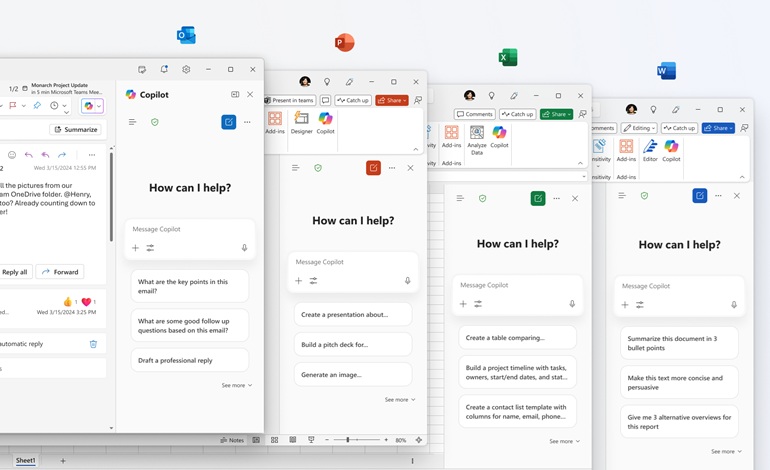
Task: Open Analyze Data in the Excel ribbon
Action: 477,139
